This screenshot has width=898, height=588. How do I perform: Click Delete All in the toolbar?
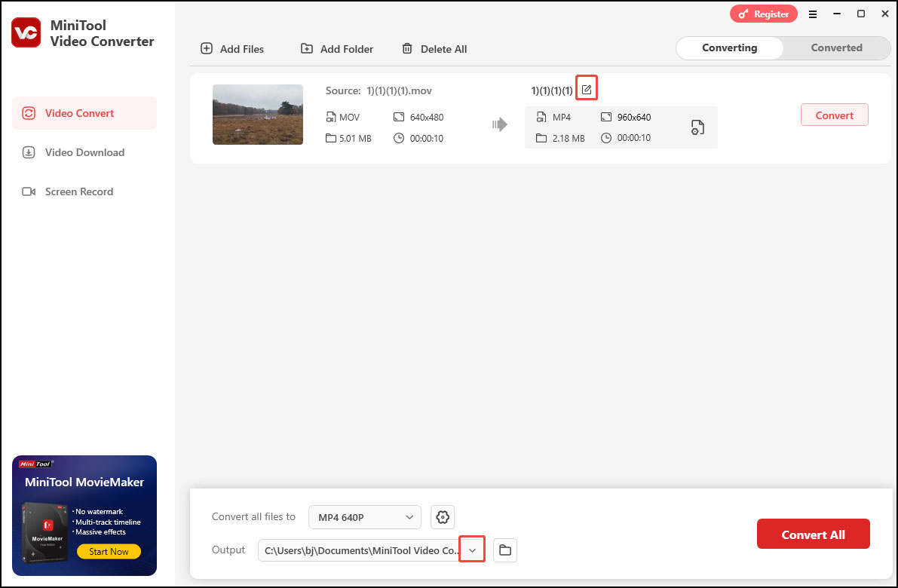[x=434, y=49]
